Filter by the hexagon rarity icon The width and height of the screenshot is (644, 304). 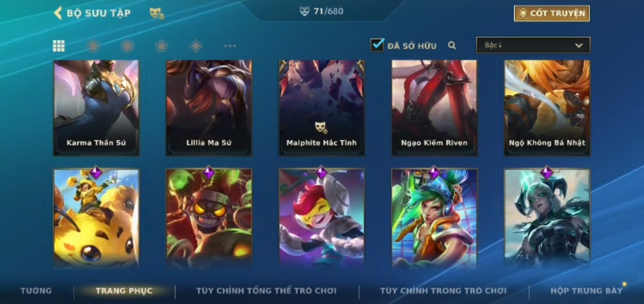(127, 46)
